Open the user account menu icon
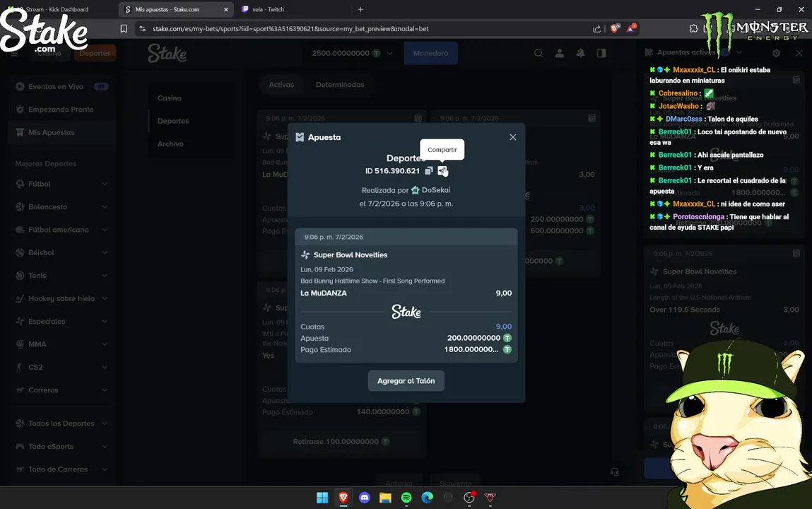 click(x=559, y=53)
